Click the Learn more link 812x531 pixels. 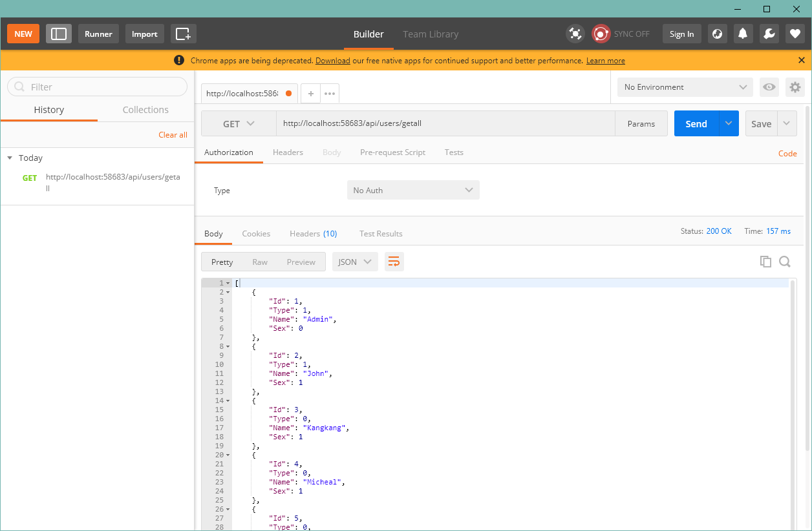click(x=606, y=61)
